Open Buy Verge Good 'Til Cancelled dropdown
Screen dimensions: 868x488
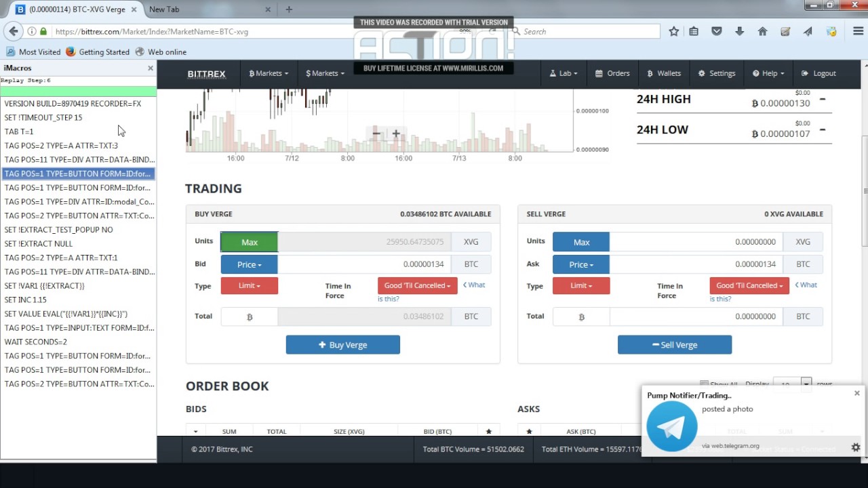pos(417,285)
